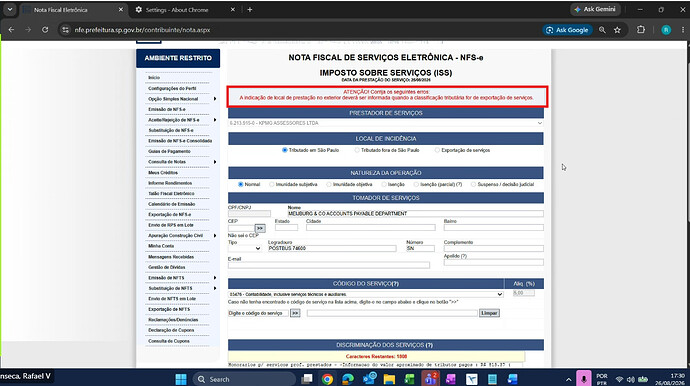The width and height of the screenshot is (690, 386).
Task: Select Isenção radio button
Action: (x=384, y=184)
